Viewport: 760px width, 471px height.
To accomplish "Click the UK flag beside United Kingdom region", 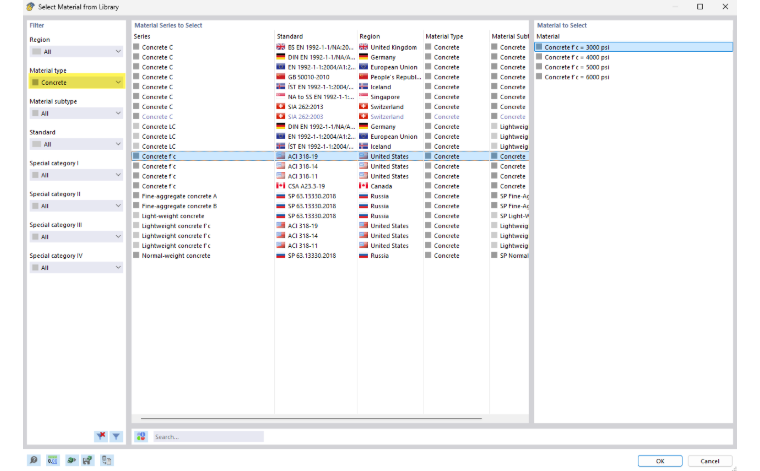I will [364, 47].
